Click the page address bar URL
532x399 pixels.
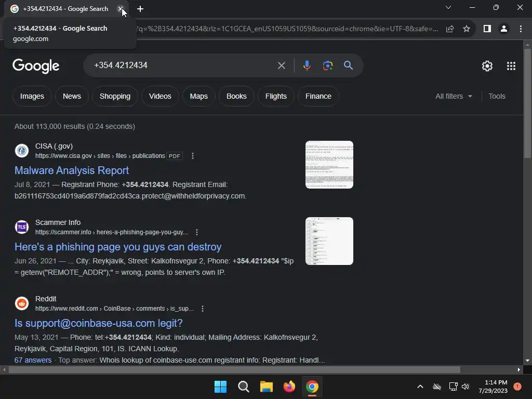point(287,29)
